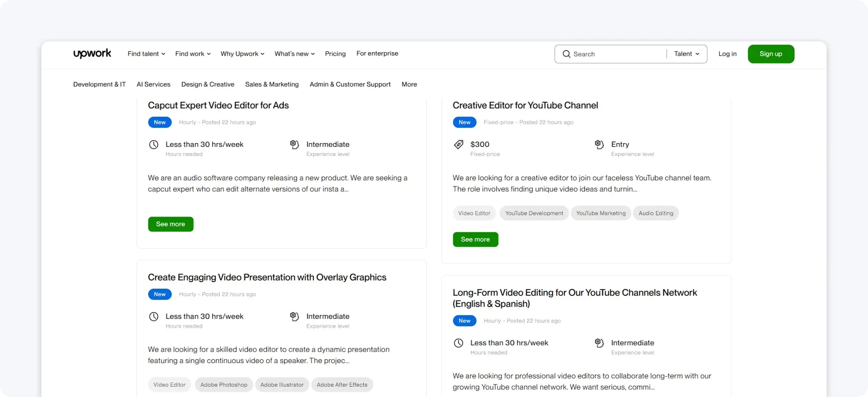This screenshot has height=397, width=868.
Task: Click 'Fixed-price - Posted 22 hours ago' text
Action: [528, 122]
